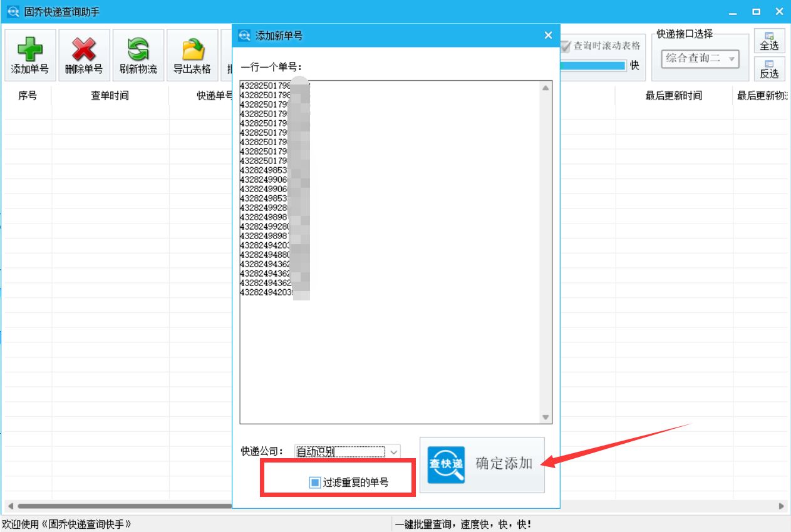This screenshot has width=791, height=532.
Task: Refresh logistics via the 刷新物流 icon
Action: (x=138, y=54)
